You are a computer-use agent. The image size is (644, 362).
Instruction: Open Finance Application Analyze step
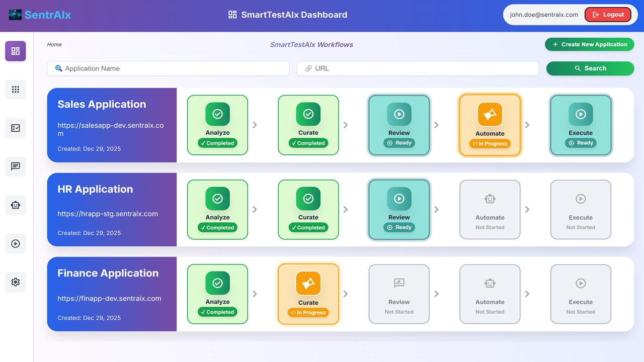click(x=218, y=294)
